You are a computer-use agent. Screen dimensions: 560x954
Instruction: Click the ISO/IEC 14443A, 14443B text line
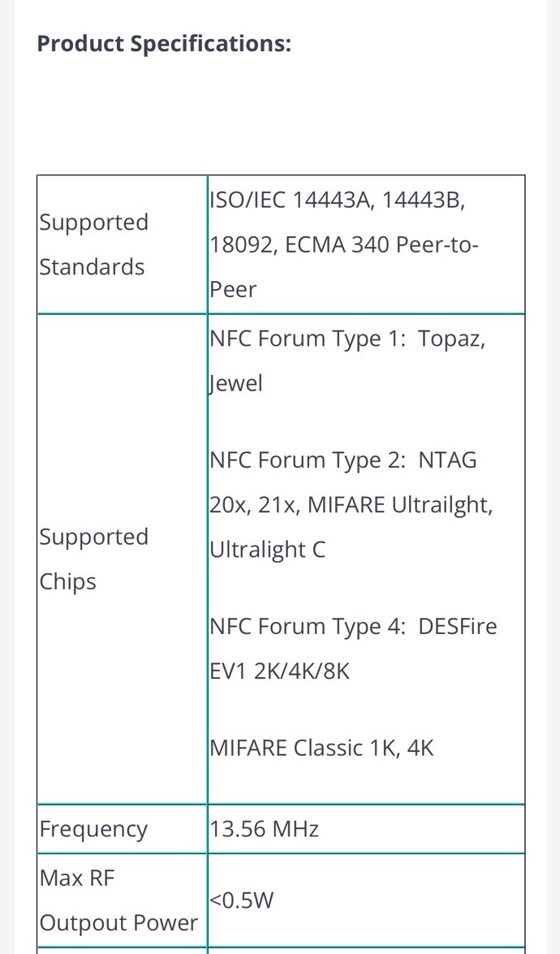pos(337,200)
